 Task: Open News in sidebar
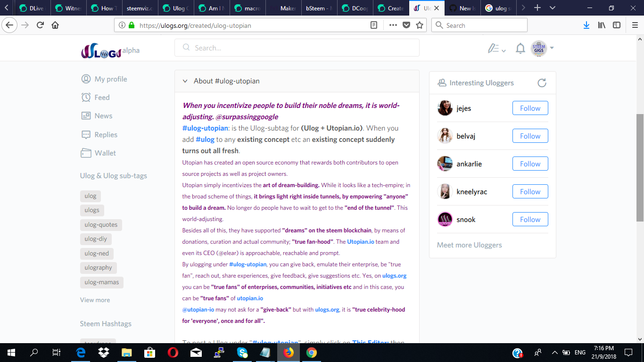pos(97,115)
